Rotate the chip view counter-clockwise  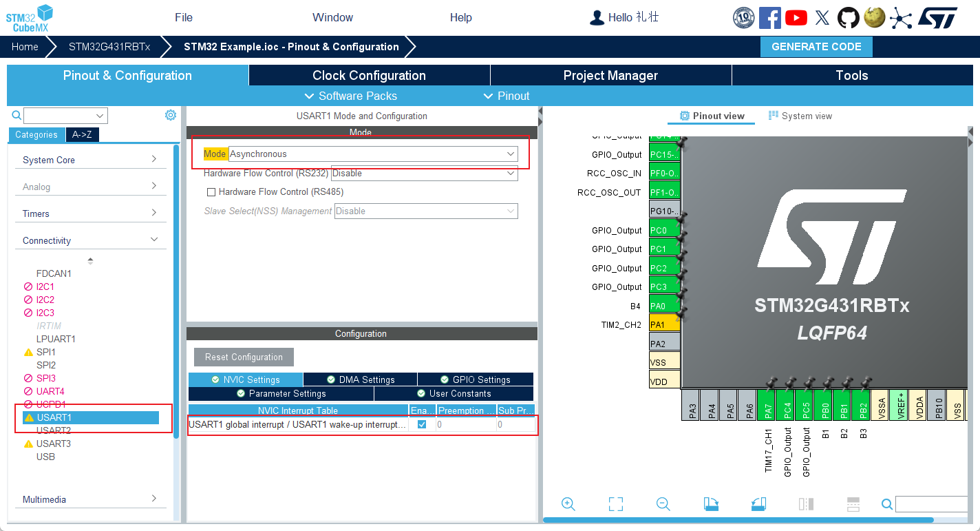click(x=758, y=504)
